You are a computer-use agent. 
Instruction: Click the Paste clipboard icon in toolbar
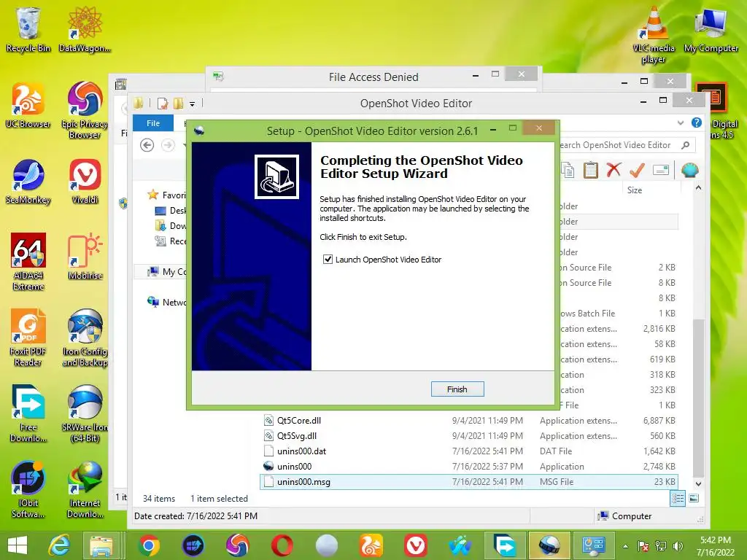(x=590, y=170)
